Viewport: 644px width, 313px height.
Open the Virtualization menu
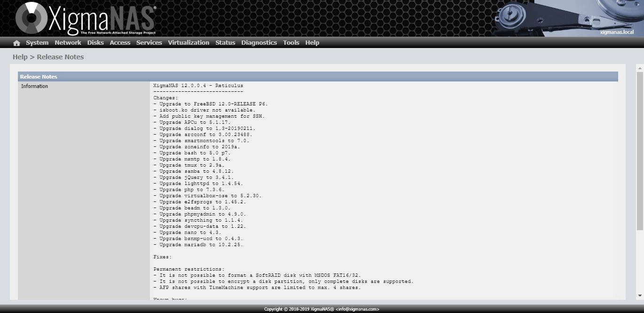click(x=188, y=43)
